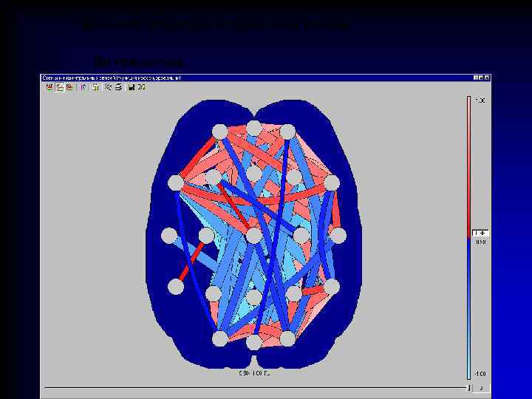Click the right occipital electrode node
Image resolution: width=532 pixels, height=399 pixels.
[287, 338]
